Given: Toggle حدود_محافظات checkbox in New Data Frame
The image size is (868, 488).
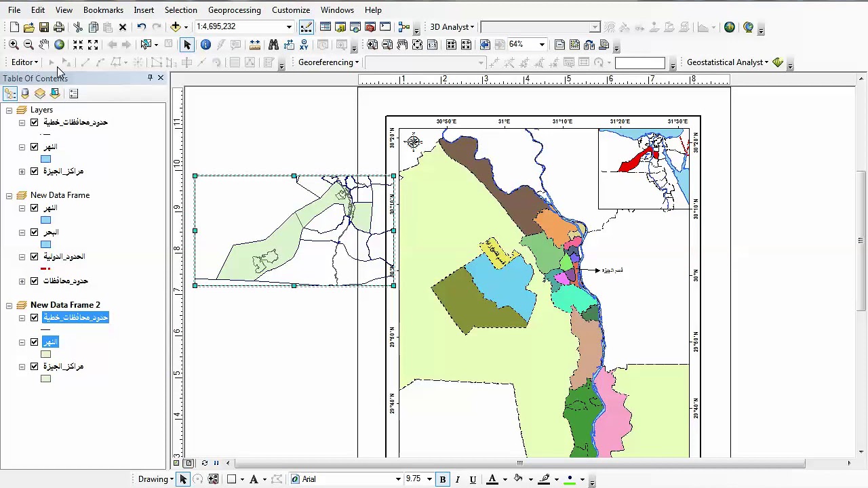Looking at the screenshot, I should 35,281.
